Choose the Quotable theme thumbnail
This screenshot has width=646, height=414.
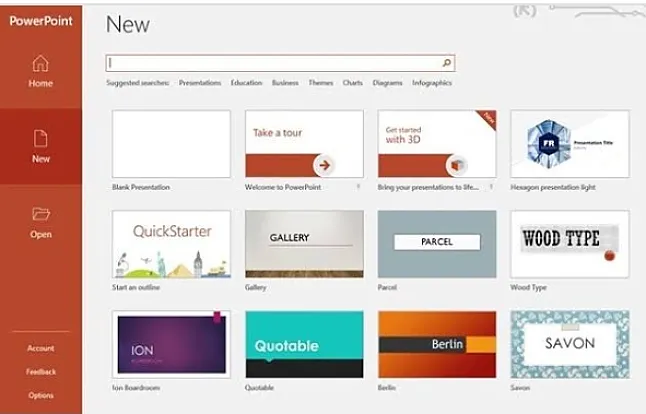pos(304,344)
